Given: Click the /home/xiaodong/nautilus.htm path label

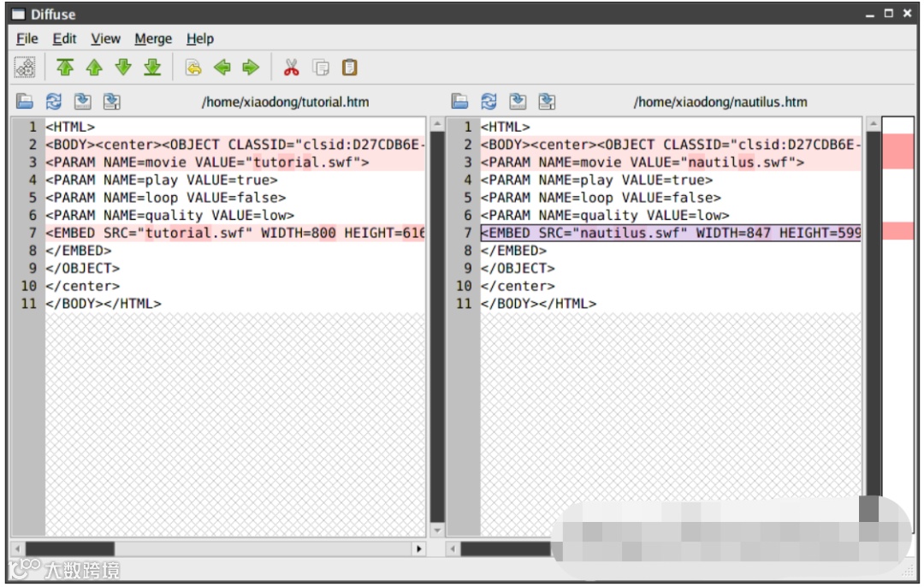Looking at the screenshot, I should click(x=720, y=102).
